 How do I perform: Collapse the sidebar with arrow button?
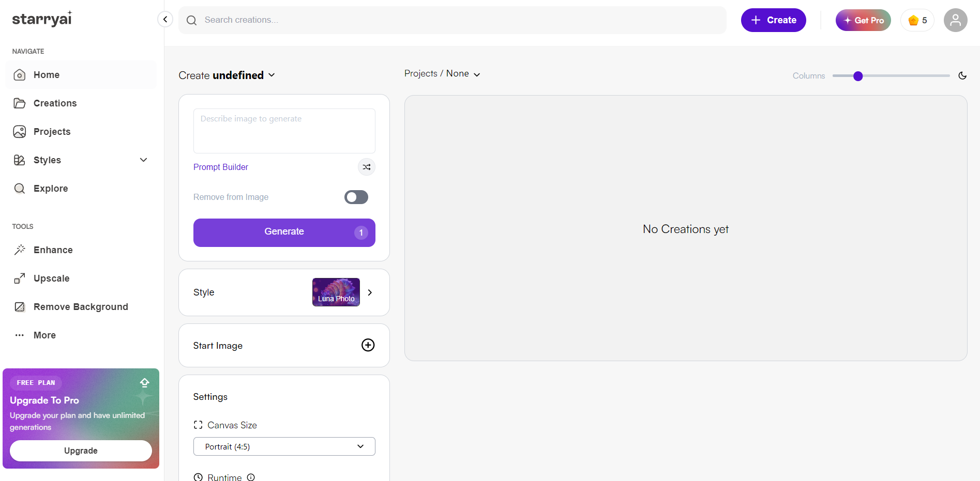pos(165,20)
